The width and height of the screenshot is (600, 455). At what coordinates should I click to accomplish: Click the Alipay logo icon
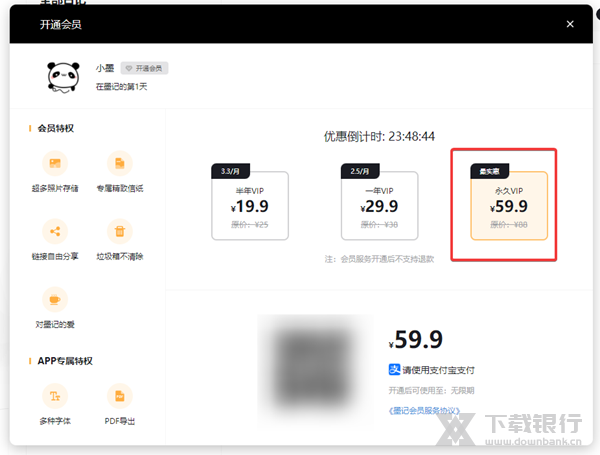(x=394, y=370)
